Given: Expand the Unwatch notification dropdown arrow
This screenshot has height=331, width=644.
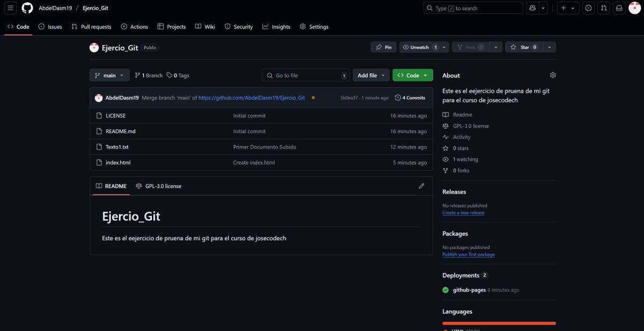Looking at the screenshot, I should [444, 47].
